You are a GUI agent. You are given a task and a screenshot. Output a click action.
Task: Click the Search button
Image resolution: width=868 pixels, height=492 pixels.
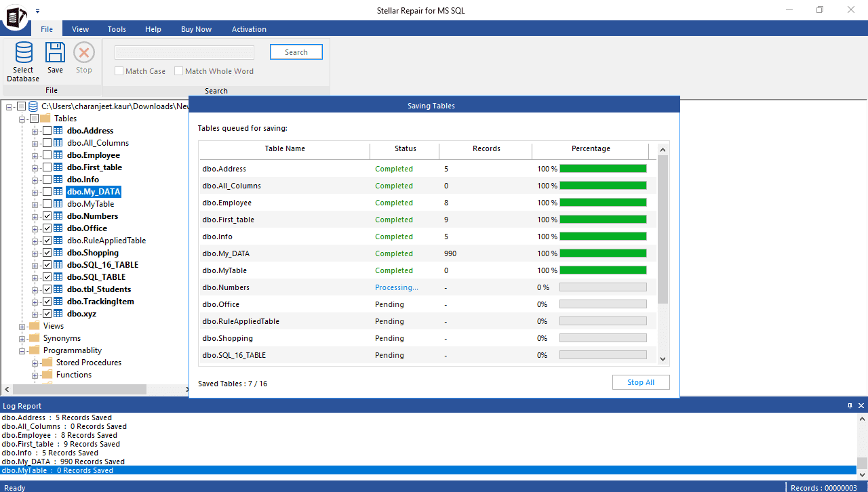[x=296, y=52]
